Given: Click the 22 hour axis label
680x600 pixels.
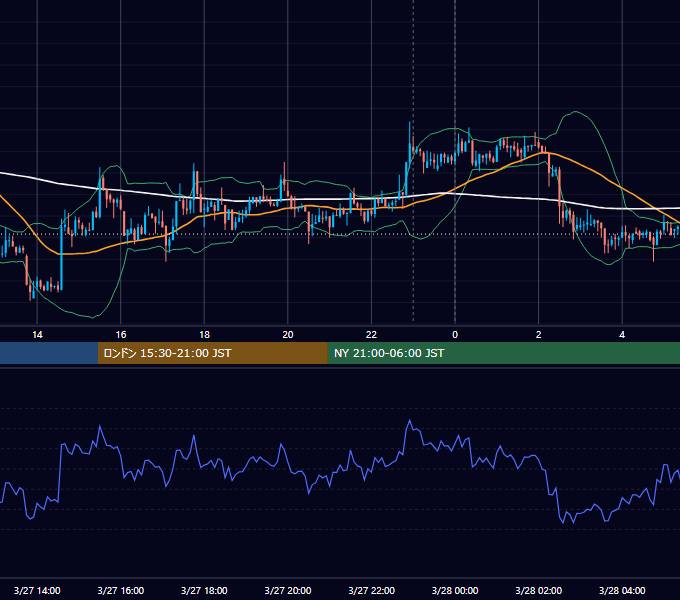Looking at the screenshot, I should tap(371, 335).
